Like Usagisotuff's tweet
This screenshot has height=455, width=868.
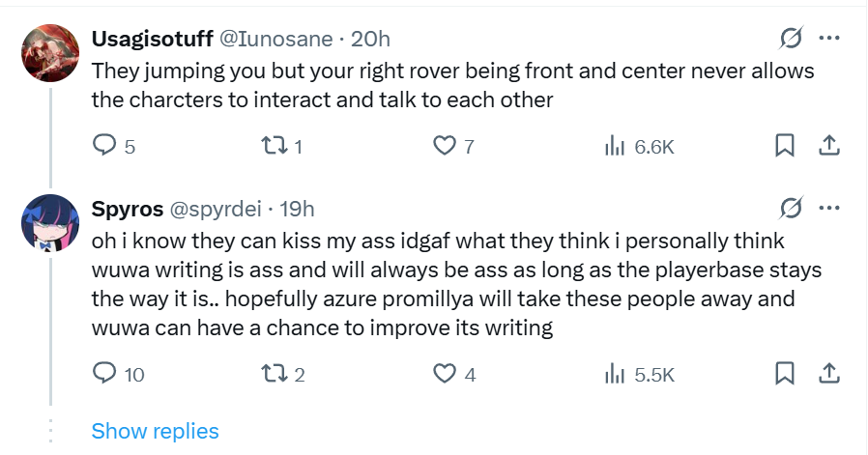(444, 146)
